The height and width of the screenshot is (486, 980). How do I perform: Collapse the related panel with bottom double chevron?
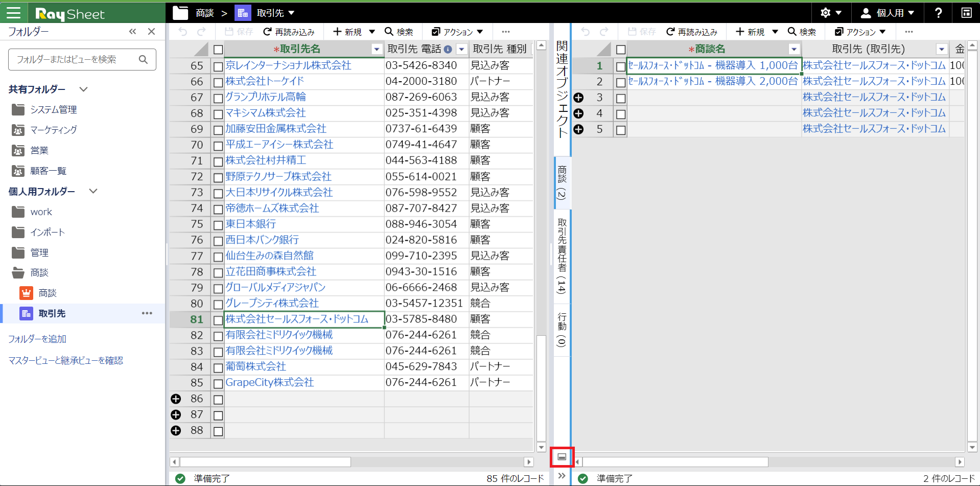click(x=562, y=476)
